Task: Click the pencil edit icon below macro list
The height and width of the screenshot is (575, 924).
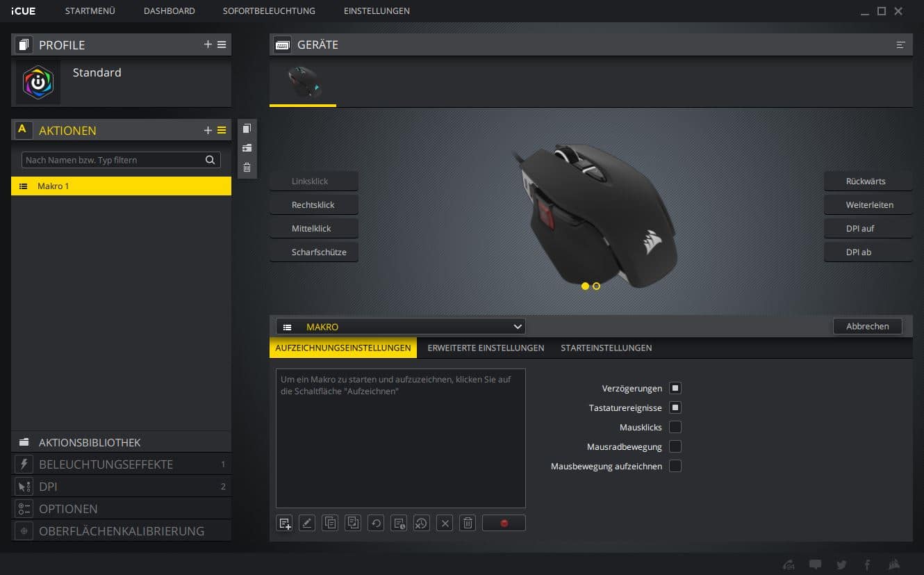Action: [307, 523]
